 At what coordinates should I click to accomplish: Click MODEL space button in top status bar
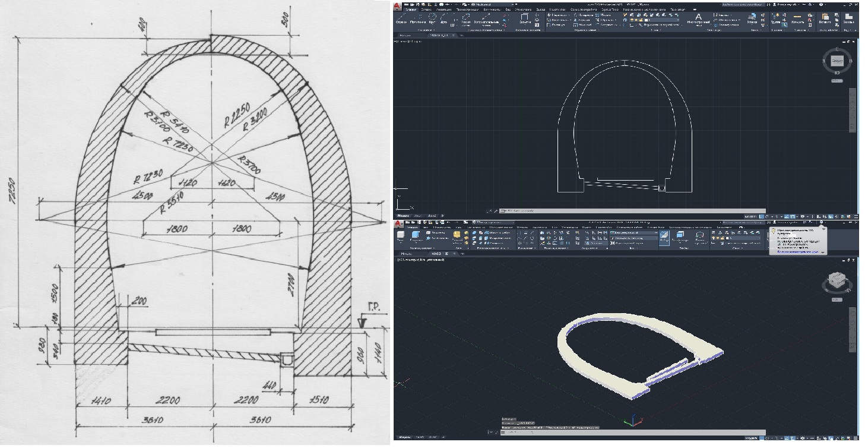click(x=751, y=216)
